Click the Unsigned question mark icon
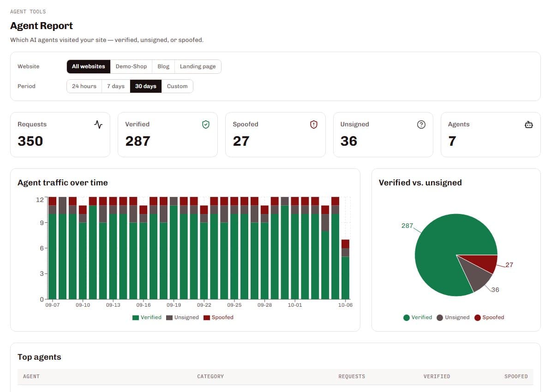The image size is (551, 392). coord(421,125)
